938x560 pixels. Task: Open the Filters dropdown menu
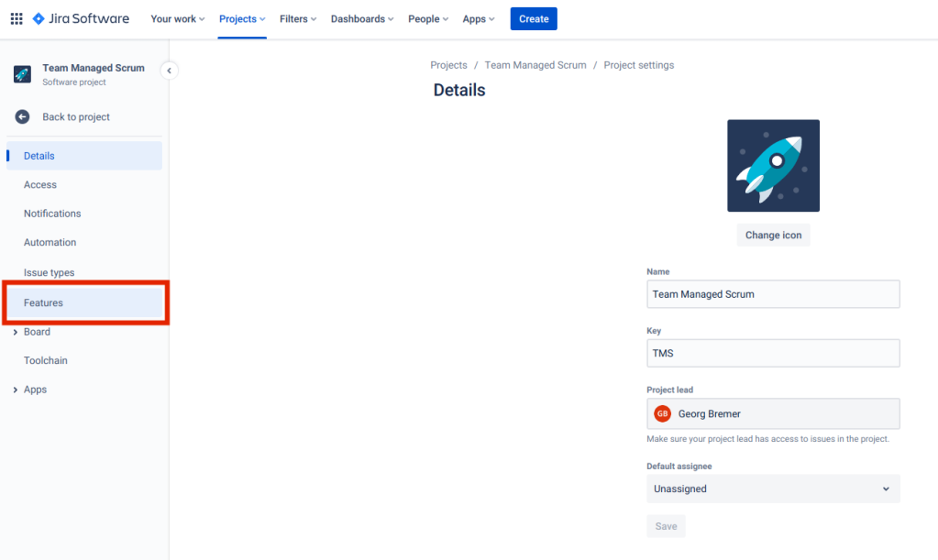[298, 18]
